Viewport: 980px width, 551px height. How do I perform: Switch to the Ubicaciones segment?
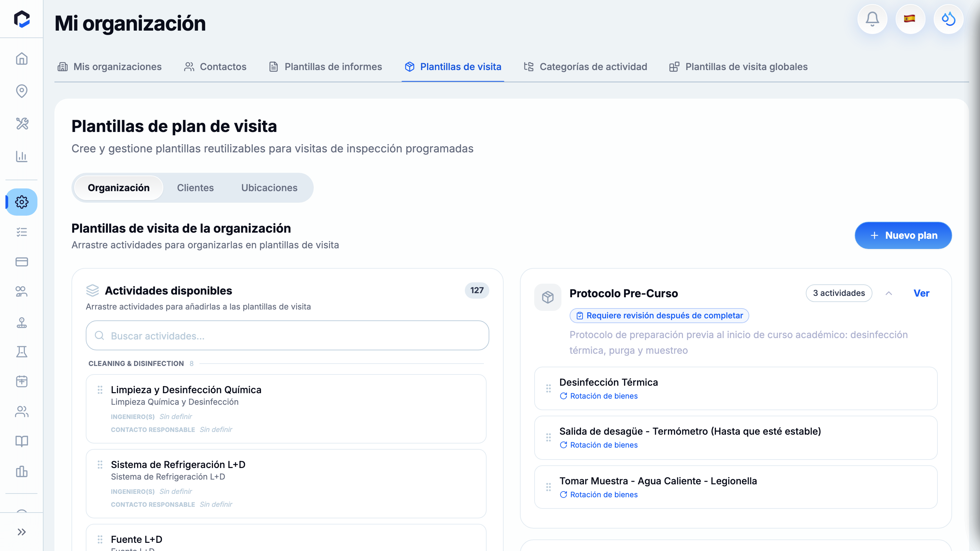click(x=269, y=188)
